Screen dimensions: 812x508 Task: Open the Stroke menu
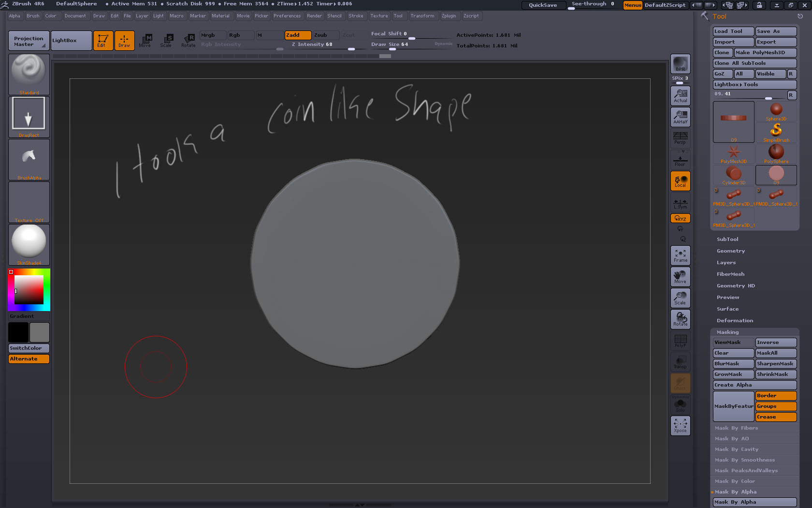pos(356,16)
